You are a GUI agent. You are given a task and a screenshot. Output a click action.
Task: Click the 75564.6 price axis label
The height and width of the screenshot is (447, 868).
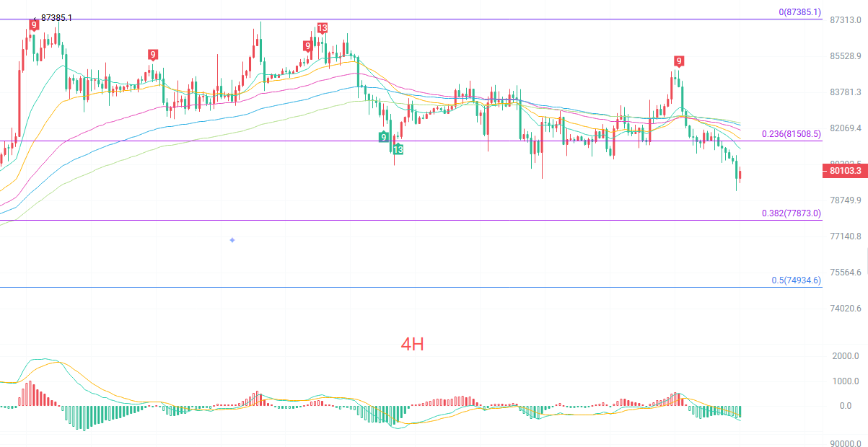tap(846, 273)
